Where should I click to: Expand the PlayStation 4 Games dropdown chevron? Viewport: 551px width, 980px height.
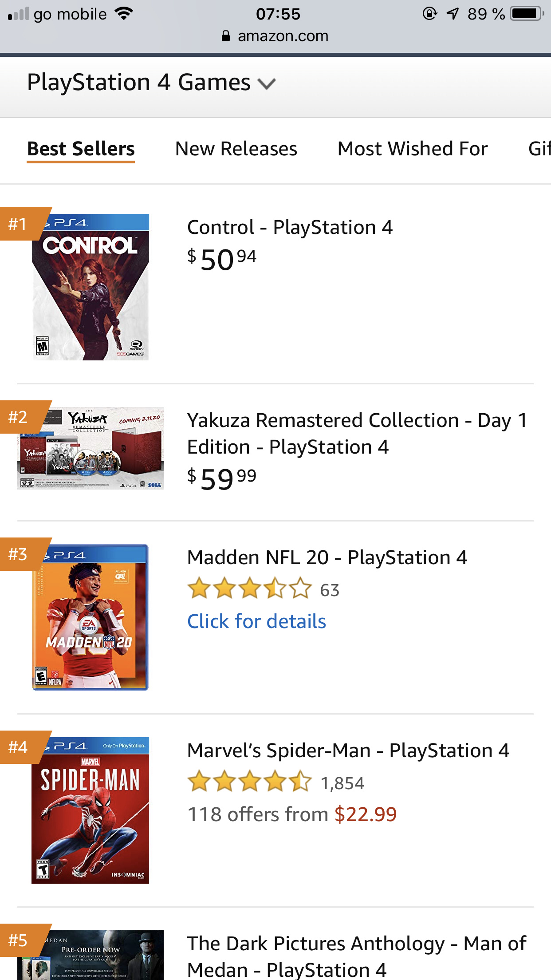pyautogui.click(x=267, y=83)
